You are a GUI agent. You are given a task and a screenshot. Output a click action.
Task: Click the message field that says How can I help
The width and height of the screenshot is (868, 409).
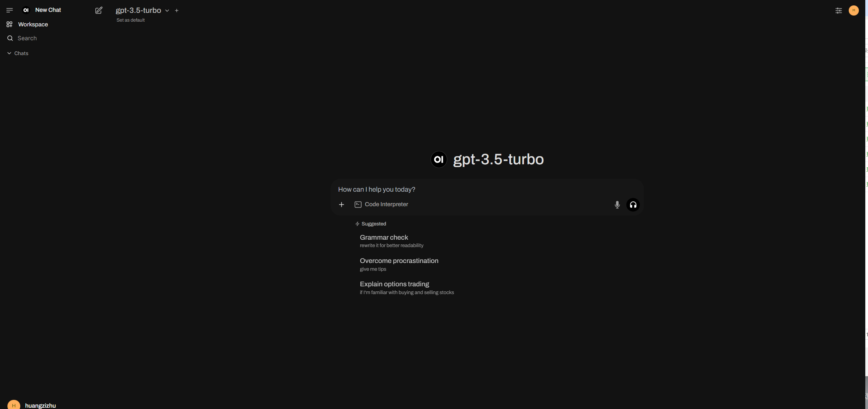473,189
